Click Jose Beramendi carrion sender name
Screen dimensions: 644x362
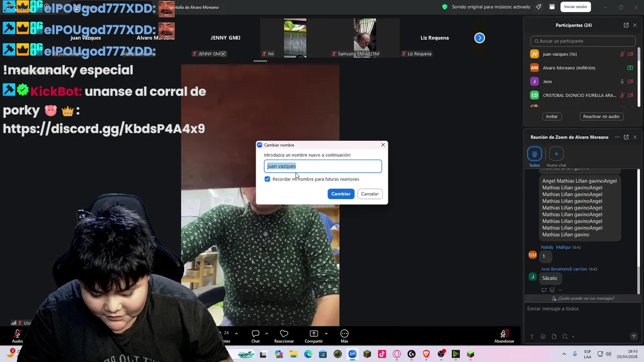564,269
